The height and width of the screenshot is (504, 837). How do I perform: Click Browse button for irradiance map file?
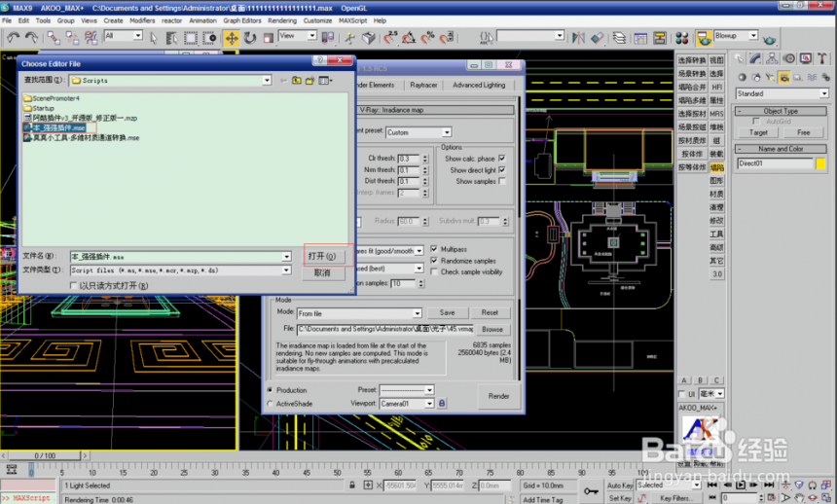491,329
